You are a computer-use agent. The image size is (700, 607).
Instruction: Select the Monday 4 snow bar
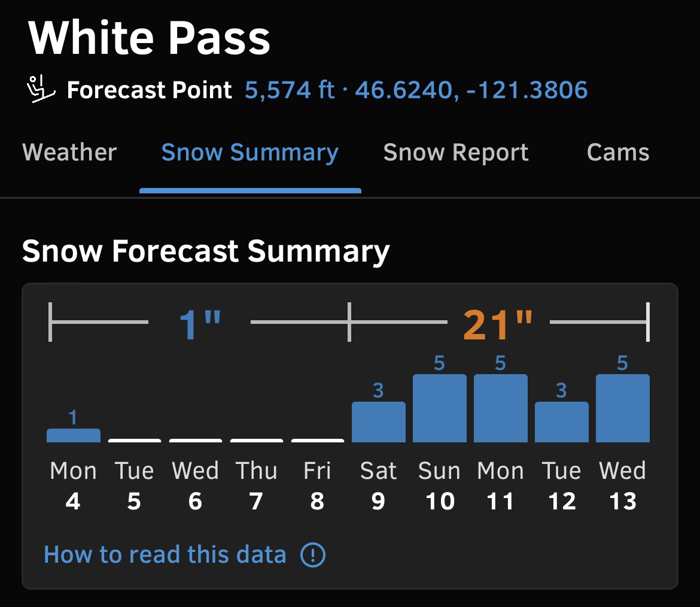[74, 435]
